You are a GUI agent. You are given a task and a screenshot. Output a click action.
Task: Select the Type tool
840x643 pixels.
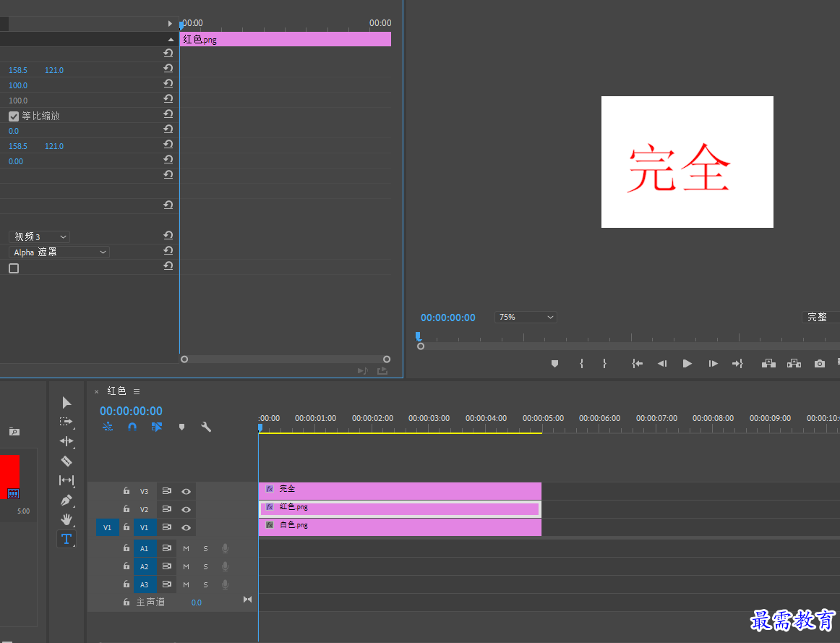tap(67, 539)
